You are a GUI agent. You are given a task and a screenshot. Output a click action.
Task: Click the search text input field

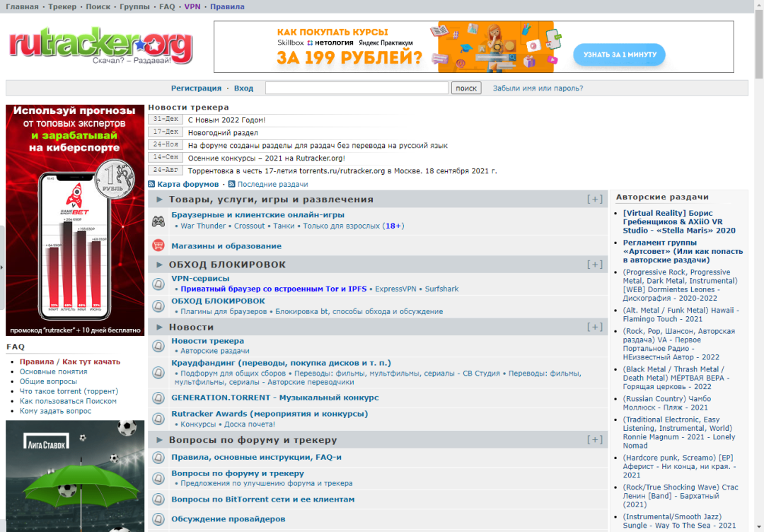click(357, 88)
